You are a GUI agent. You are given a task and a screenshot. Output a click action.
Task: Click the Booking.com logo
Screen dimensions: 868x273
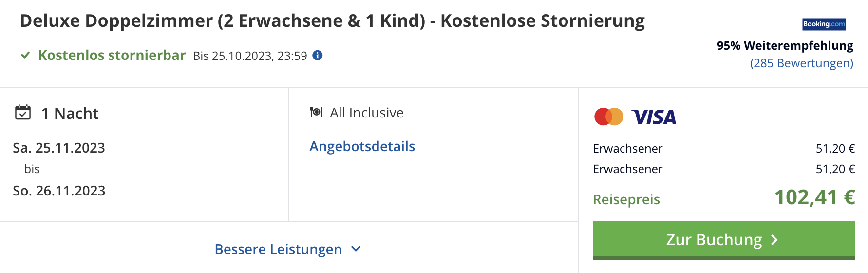click(824, 24)
